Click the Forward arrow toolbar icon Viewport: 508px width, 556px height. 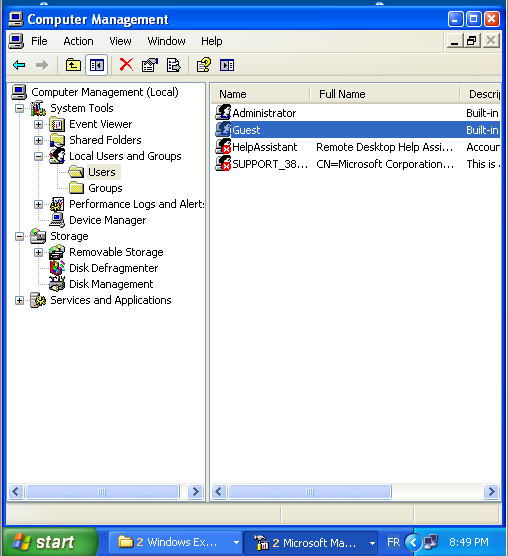[42, 65]
